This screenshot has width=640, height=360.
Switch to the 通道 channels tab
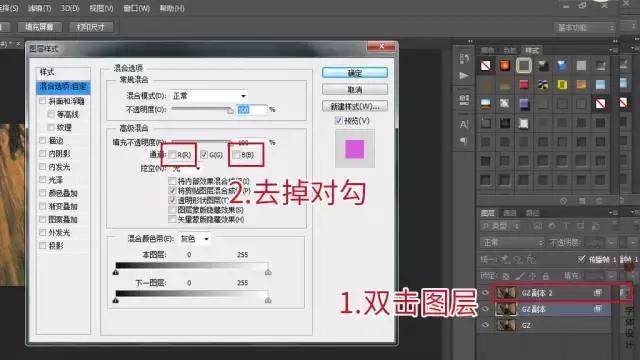click(510, 213)
